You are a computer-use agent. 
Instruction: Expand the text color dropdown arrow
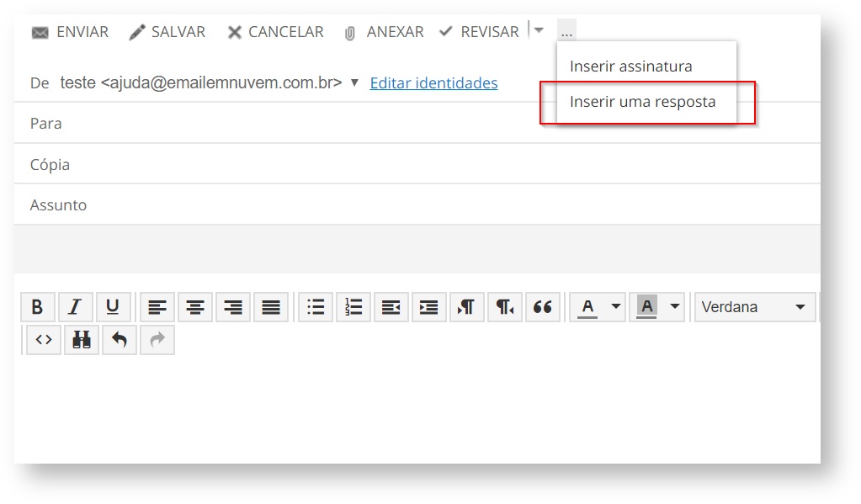click(x=616, y=307)
